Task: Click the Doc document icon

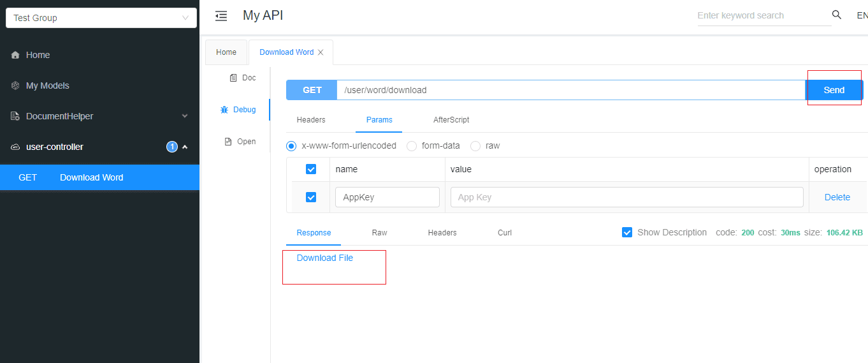Action: [x=233, y=78]
